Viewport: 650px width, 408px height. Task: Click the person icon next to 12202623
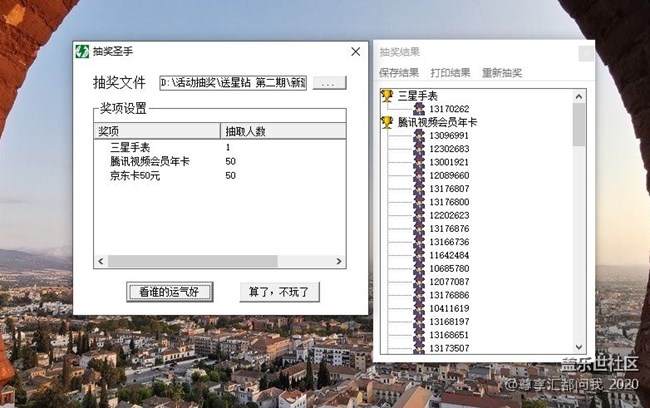(419, 215)
